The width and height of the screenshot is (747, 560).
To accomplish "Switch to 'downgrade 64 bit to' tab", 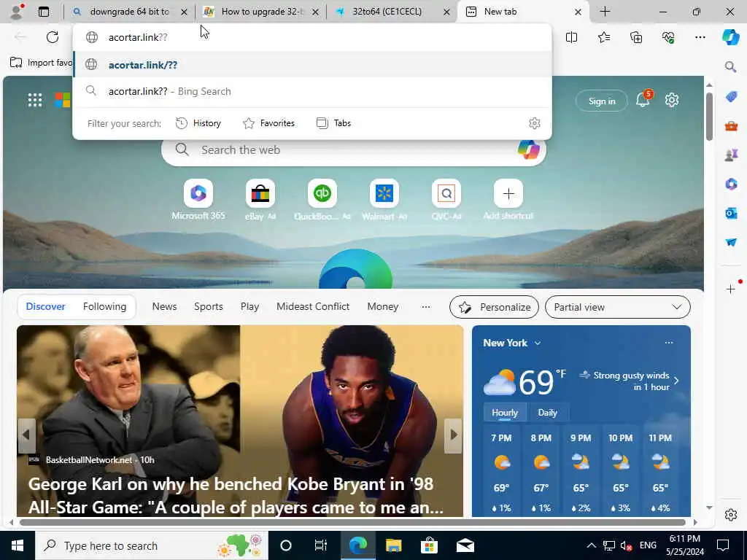I will point(129,12).
